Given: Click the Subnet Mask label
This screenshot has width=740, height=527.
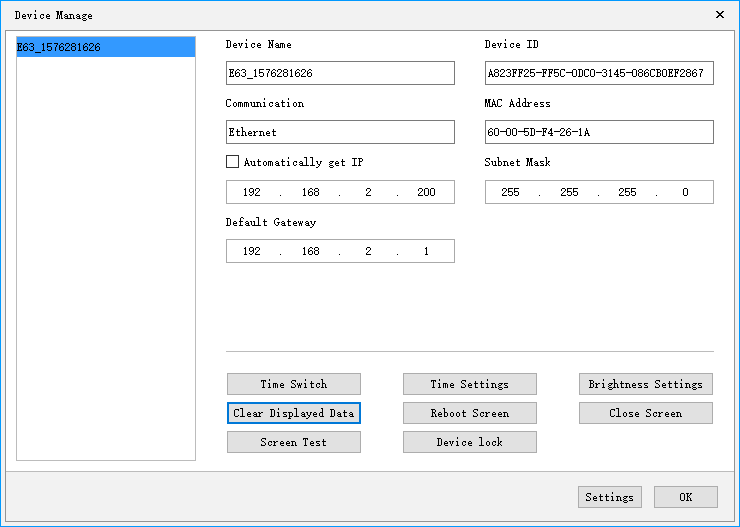Looking at the screenshot, I should (517, 162).
